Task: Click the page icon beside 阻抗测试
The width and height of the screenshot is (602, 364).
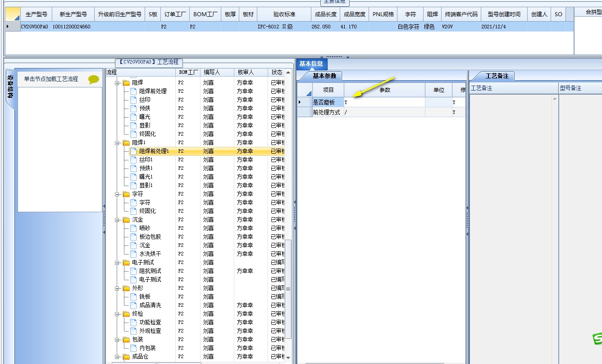Action: coord(133,271)
